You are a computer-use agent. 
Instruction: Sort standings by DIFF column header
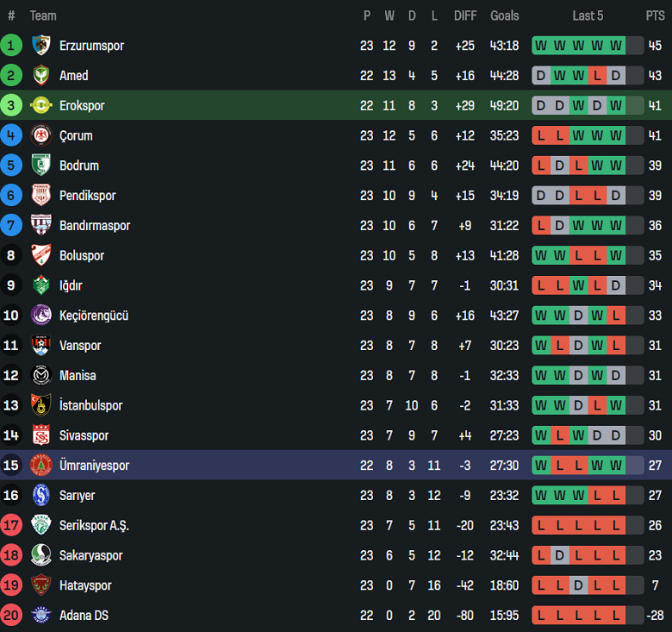pyautogui.click(x=465, y=16)
